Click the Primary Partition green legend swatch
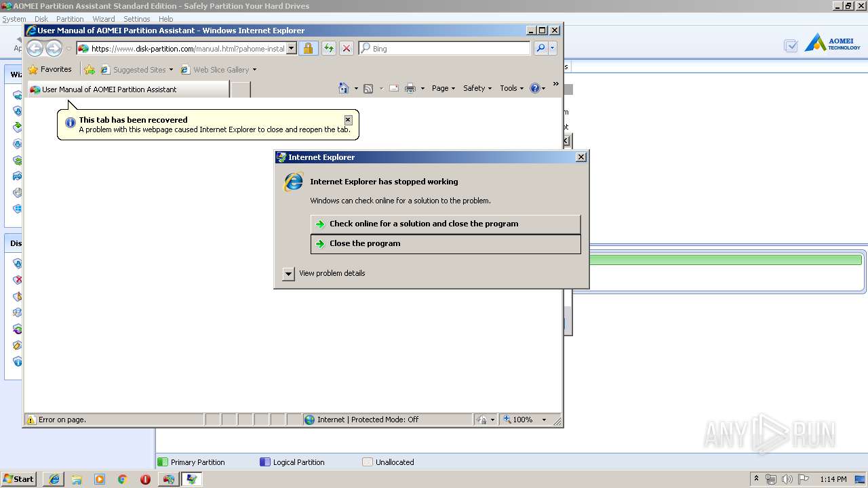Viewport: 868px width, 488px height. pyautogui.click(x=162, y=462)
